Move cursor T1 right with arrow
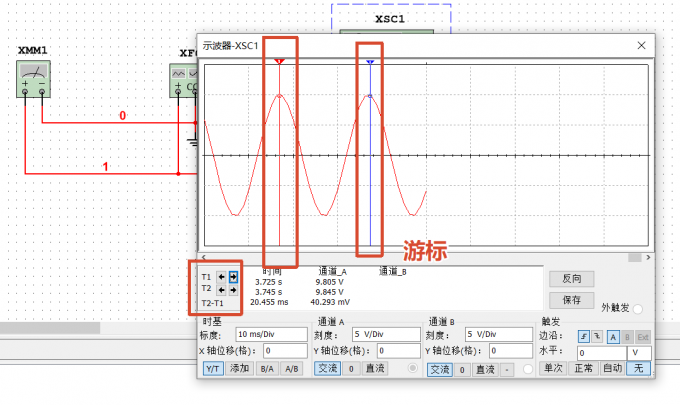Screen dimensions: 680x405 point(233,277)
